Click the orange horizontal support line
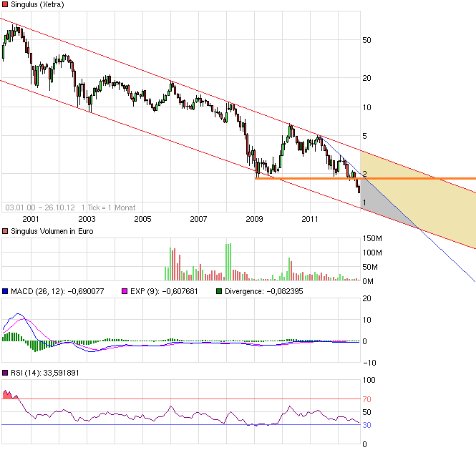 (x=365, y=179)
